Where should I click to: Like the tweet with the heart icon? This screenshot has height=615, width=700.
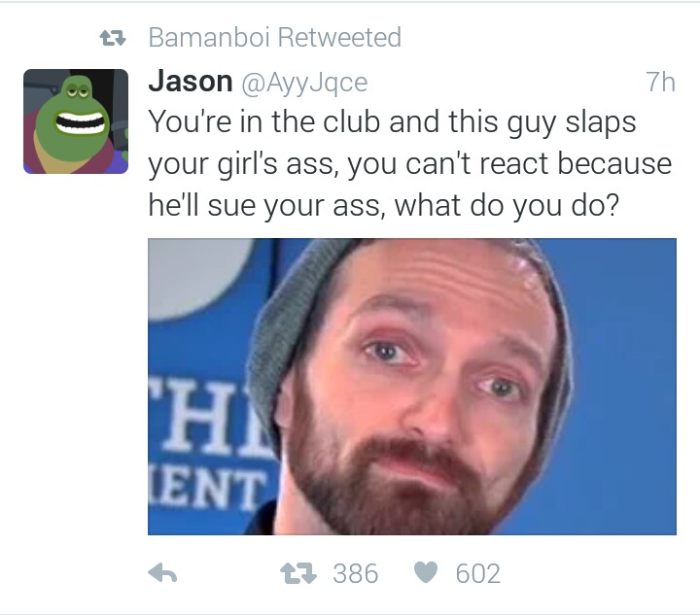click(426, 572)
